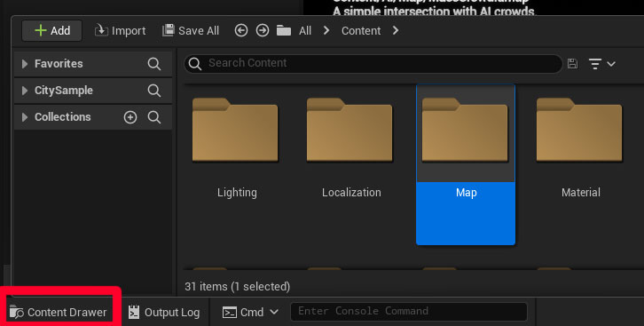644x326 pixels.
Task: Click Save All in the toolbar
Action: (191, 31)
